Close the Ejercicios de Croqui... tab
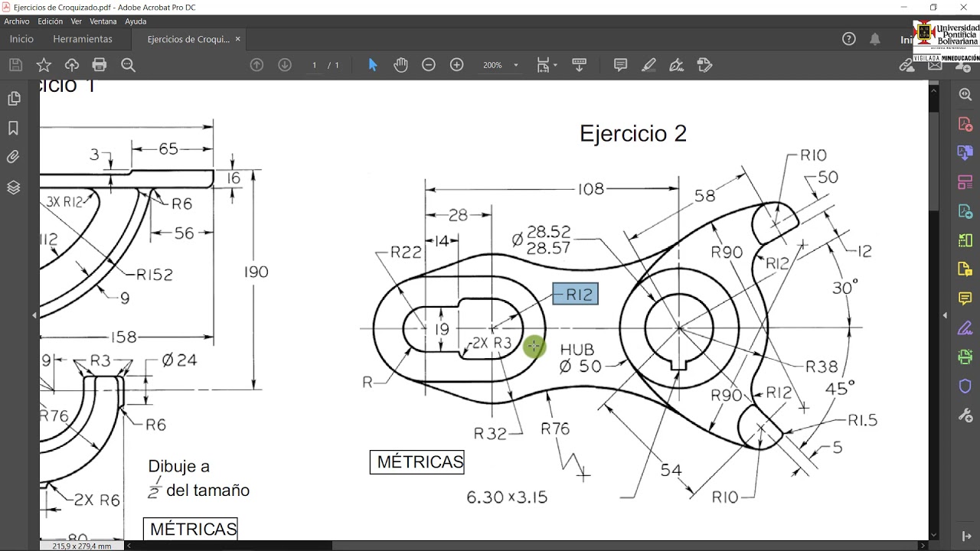This screenshot has width=980, height=551. [238, 39]
